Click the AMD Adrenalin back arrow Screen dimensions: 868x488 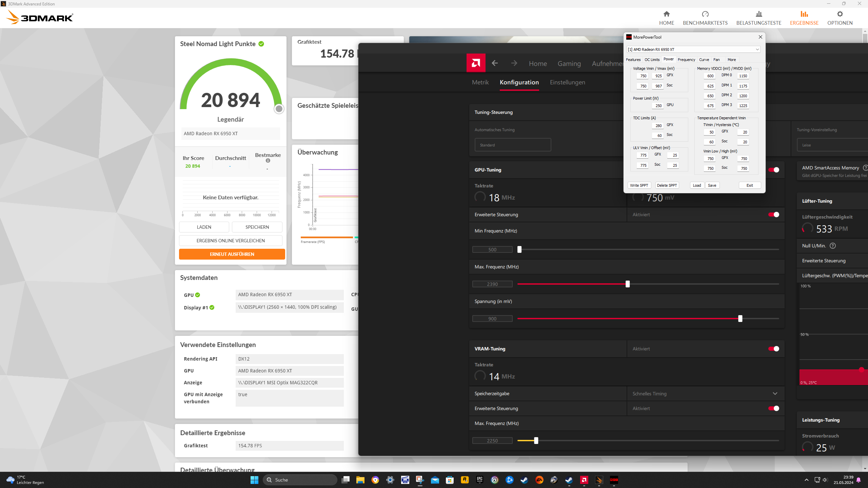(495, 63)
